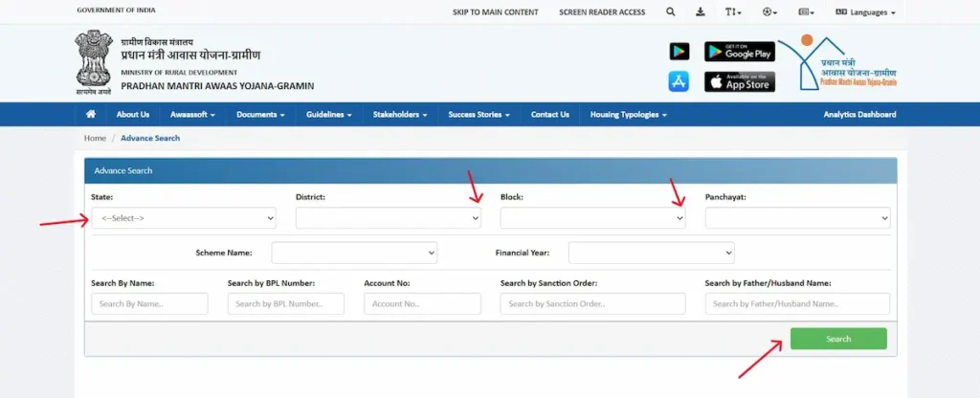
Task: Open the Financial Year dropdown
Action: (x=651, y=253)
